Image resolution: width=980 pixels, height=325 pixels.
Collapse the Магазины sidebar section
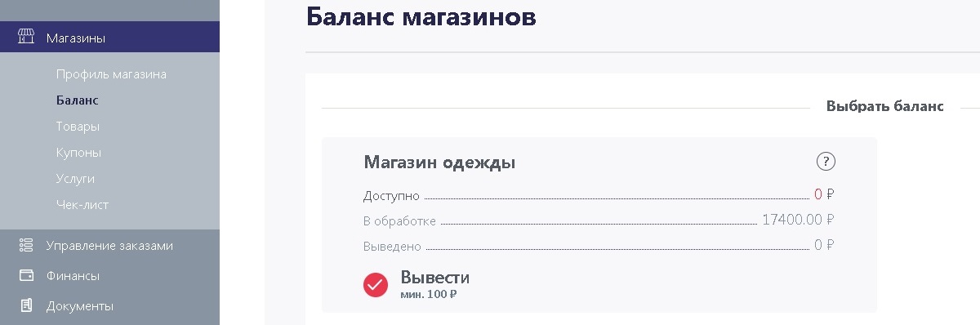(109, 37)
